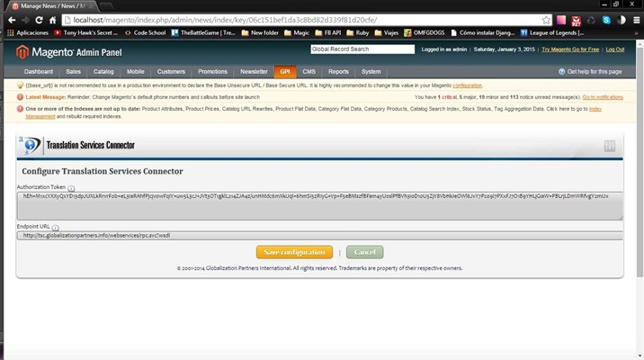This screenshot has height=360, width=644.
Task: Open the Chrome hamburger menu
Action: pos(636,20)
